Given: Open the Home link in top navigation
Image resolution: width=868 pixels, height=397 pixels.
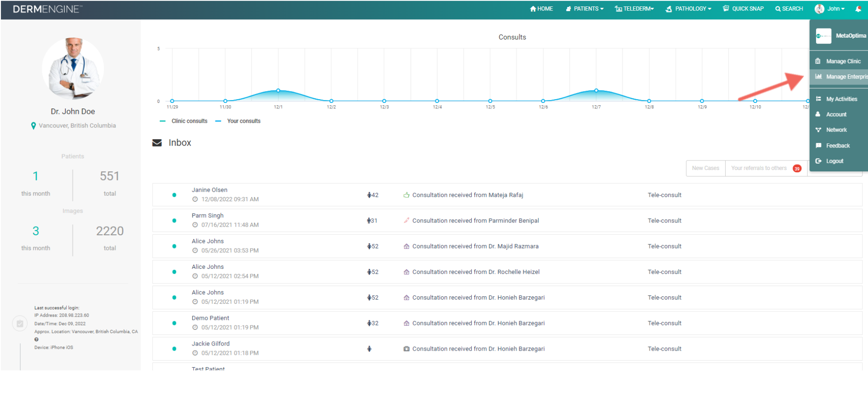Looking at the screenshot, I should (x=541, y=9).
